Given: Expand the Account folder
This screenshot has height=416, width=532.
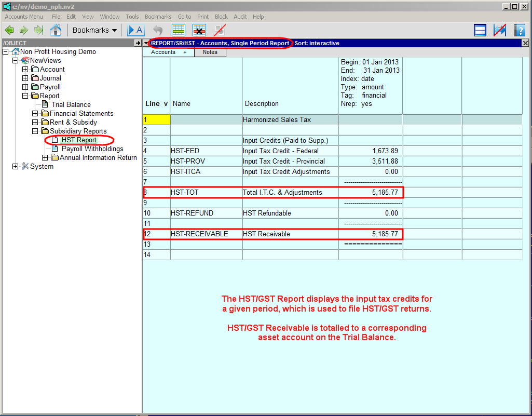Looking at the screenshot, I should (x=25, y=69).
